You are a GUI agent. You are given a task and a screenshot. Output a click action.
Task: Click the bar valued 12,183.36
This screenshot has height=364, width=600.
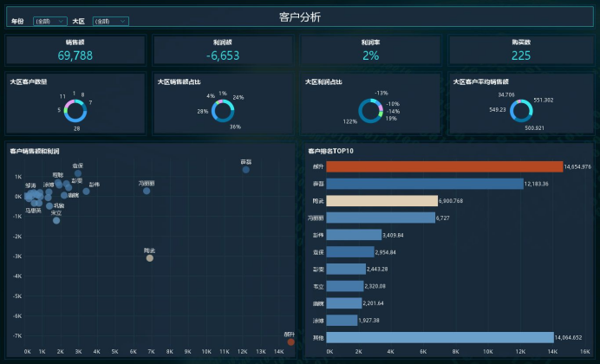click(x=424, y=184)
